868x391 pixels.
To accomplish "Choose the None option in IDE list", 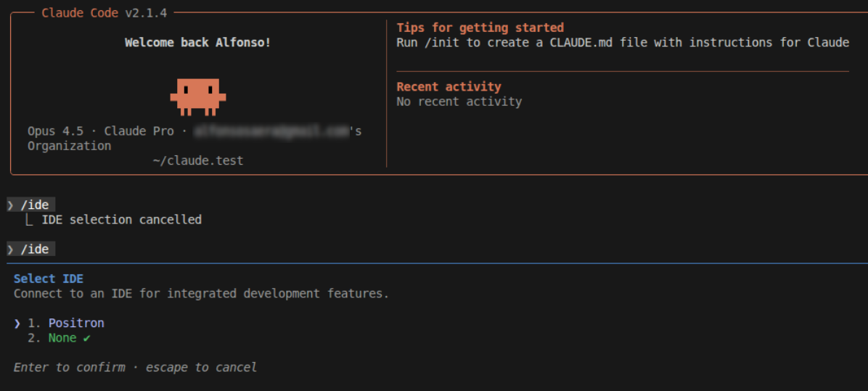I will [x=62, y=338].
